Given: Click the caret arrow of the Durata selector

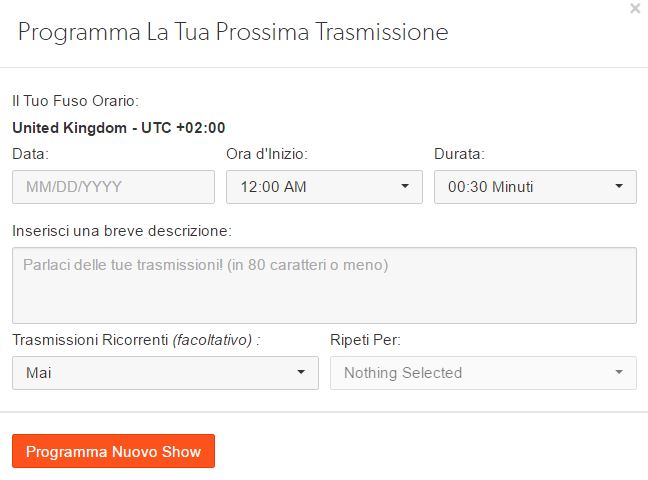Looking at the screenshot, I should 618,187.
